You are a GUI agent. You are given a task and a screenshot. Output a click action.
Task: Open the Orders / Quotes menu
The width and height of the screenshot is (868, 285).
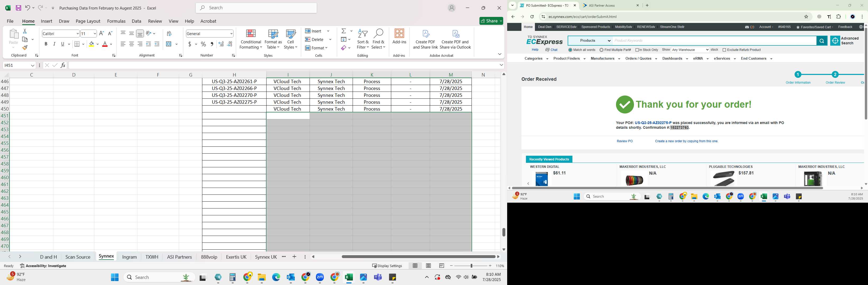pos(641,59)
